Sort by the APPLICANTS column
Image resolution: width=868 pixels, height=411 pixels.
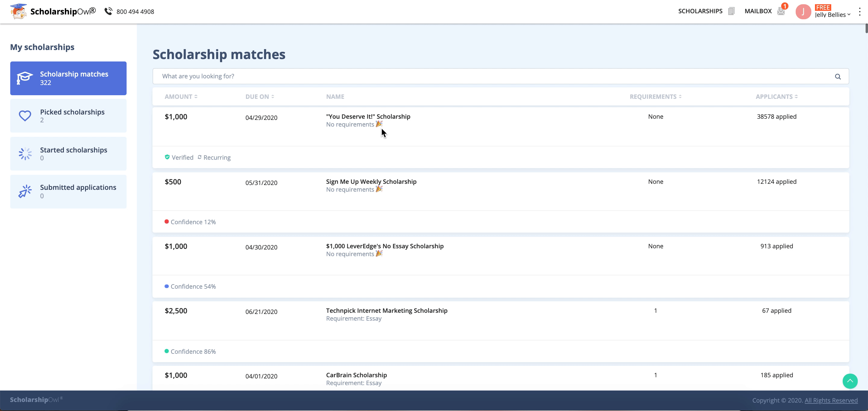click(x=776, y=97)
